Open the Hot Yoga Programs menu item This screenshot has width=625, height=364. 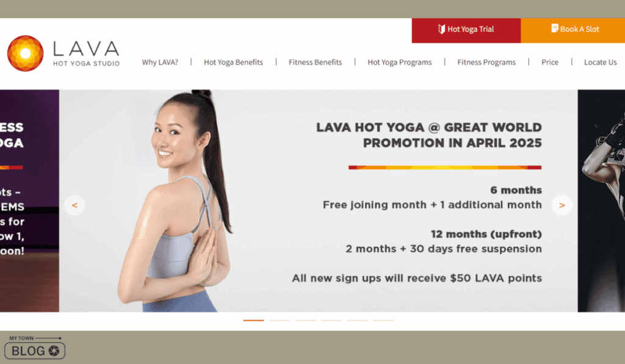(x=399, y=62)
